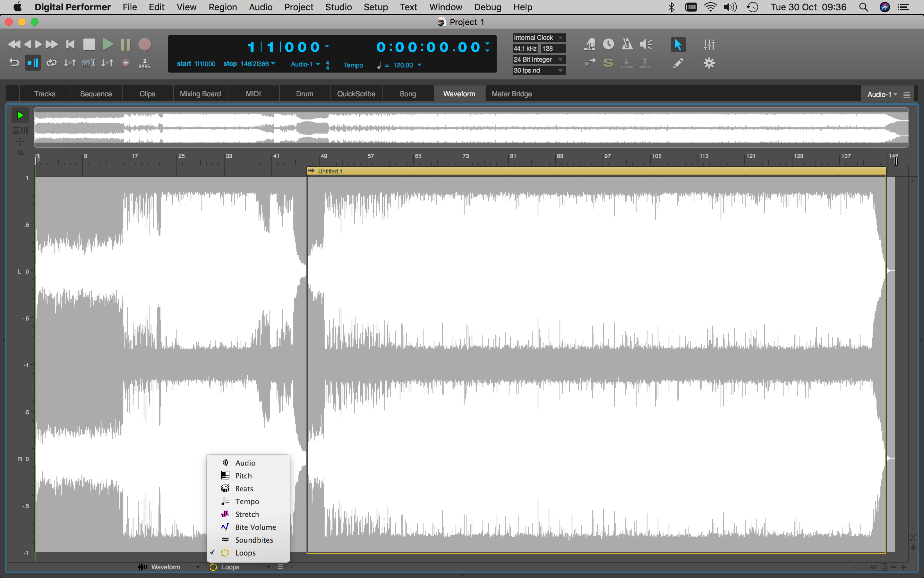
Task: Toggle memory cycle loop button
Action: 52,63
